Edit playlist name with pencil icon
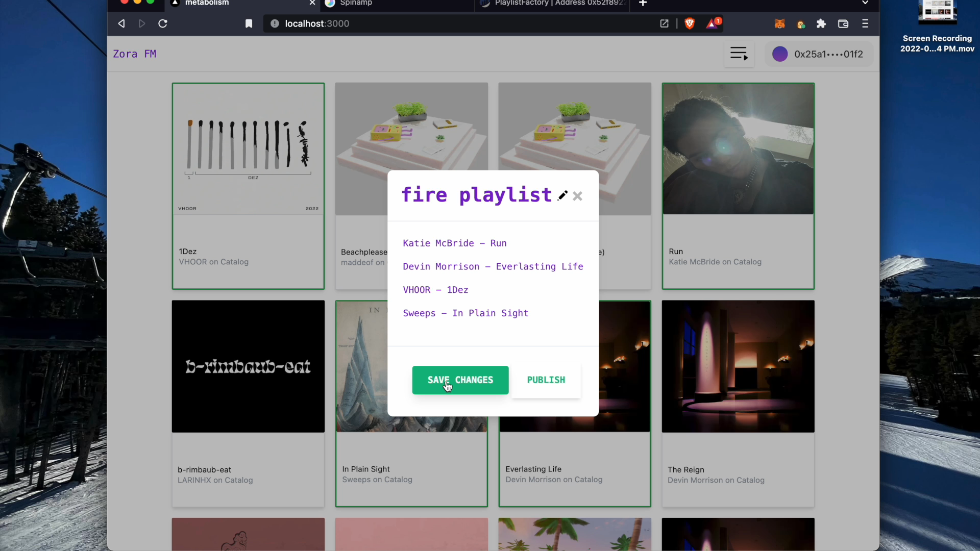980x551 pixels. coord(562,196)
